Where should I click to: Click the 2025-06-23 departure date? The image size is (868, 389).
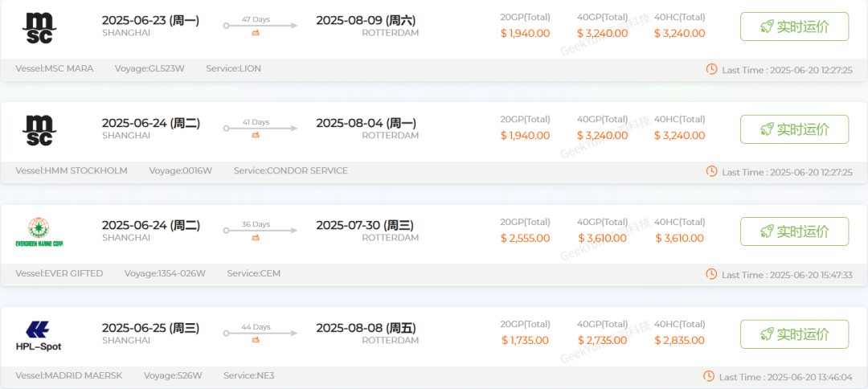[x=151, y=20]
